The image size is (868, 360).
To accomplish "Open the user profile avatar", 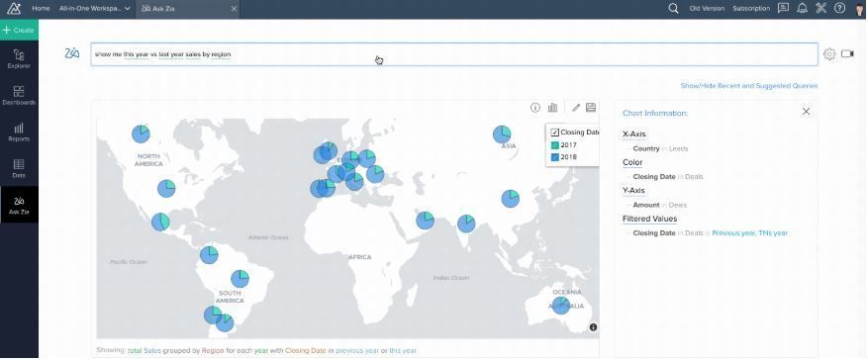I will (859, 9).
